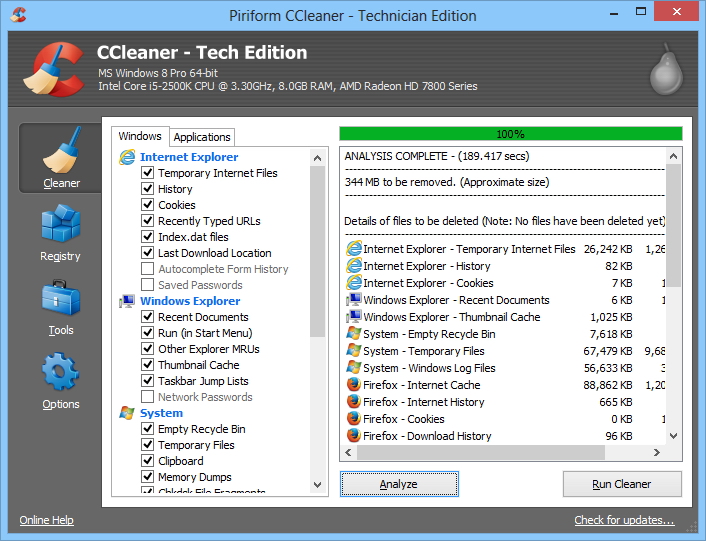Enable the Saved Passwords checkbox
Image resolution: width=706 pixels, height=541 pixels.
click(x=148, y=285)
